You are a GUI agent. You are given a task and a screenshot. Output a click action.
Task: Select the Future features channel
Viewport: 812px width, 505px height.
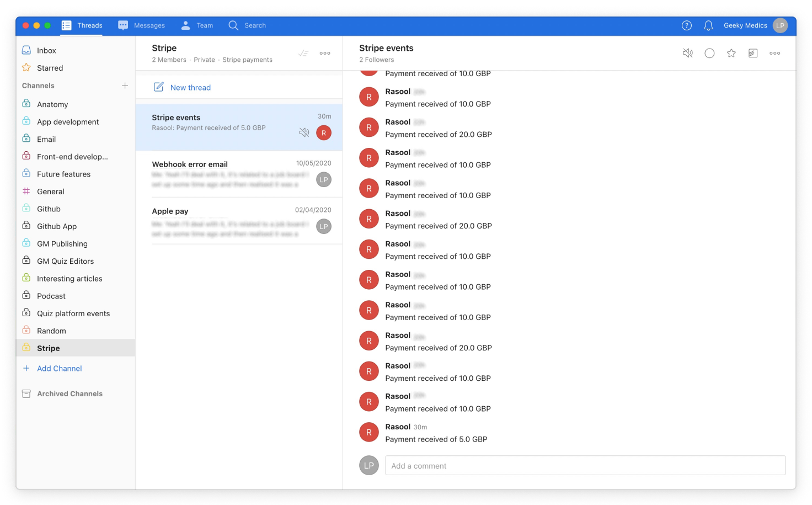point(76,174)
